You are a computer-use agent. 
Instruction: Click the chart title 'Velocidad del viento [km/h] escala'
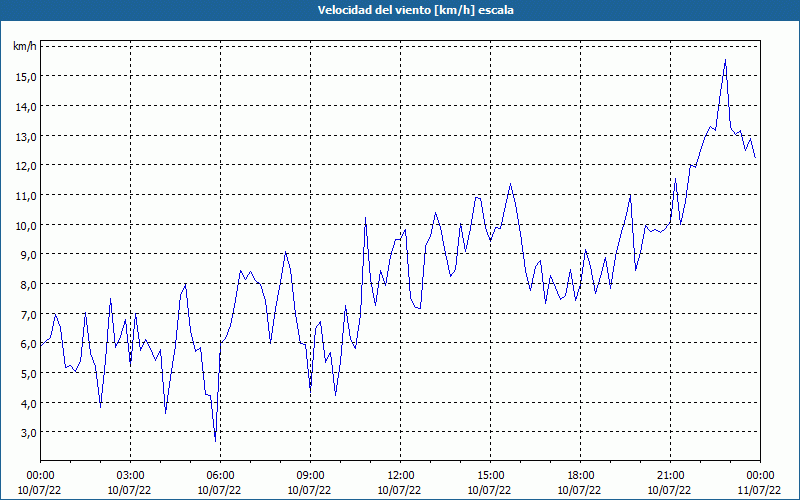click(415, 10)
